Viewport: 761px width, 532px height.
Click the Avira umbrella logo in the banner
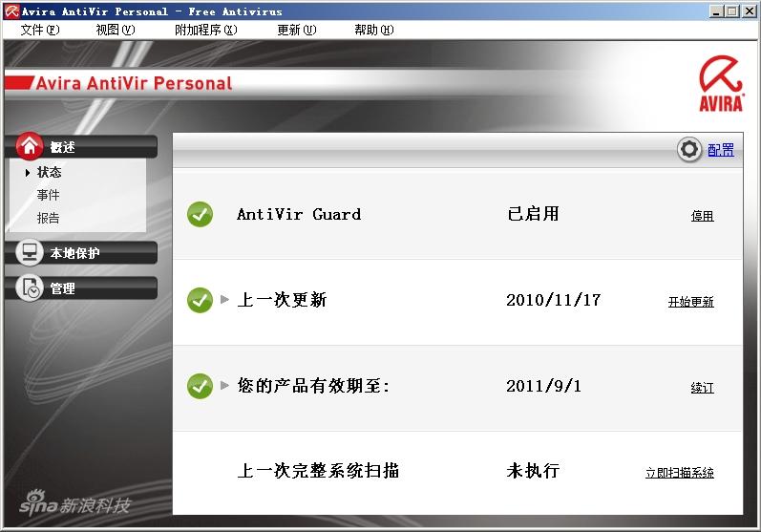click(721, 83)
